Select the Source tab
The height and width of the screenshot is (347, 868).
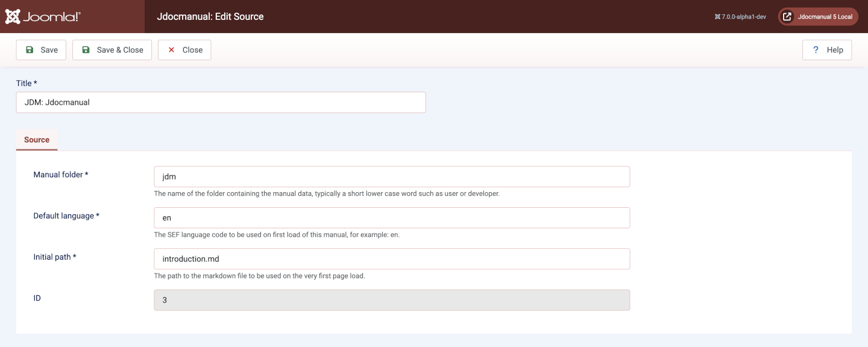(37, 140)
